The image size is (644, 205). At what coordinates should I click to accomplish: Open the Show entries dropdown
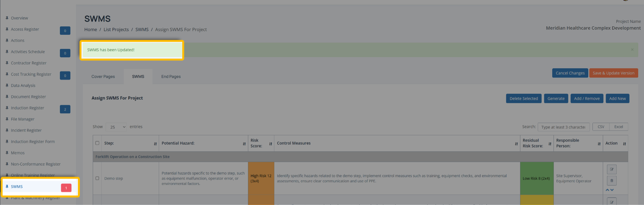tap(116, 127)
